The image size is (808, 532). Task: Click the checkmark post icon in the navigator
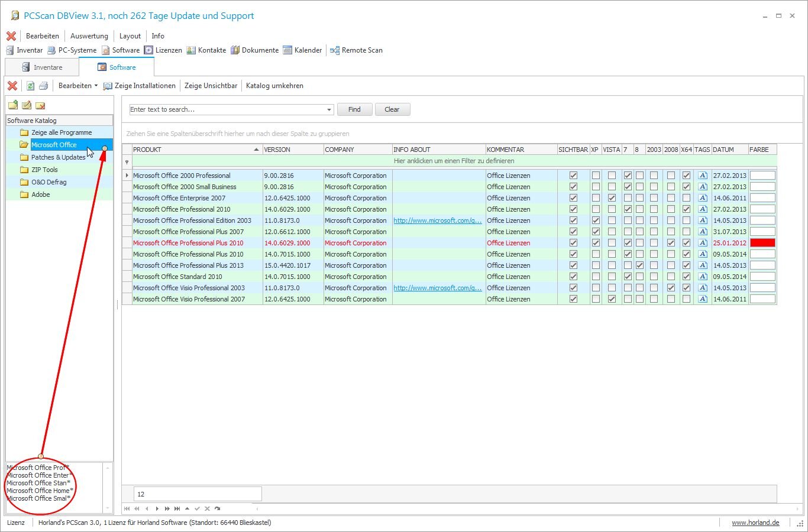(x=197, y=508)
